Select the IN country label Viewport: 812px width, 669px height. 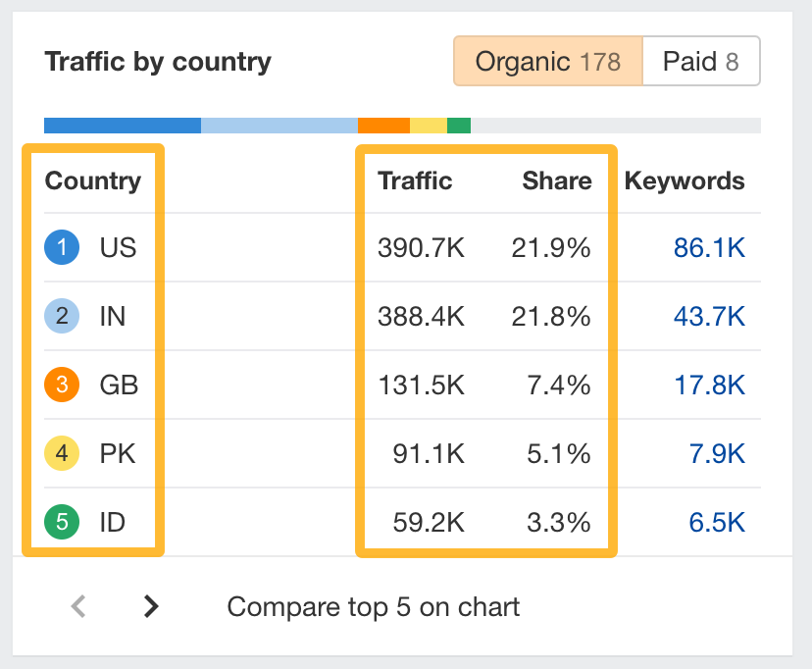[x=113, y=317]
